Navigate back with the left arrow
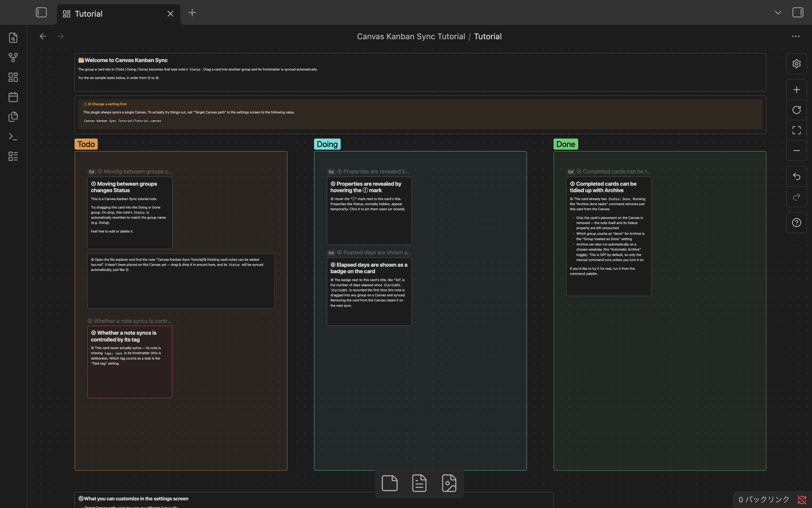The image size is (812, 508). (x=43, y=36)
